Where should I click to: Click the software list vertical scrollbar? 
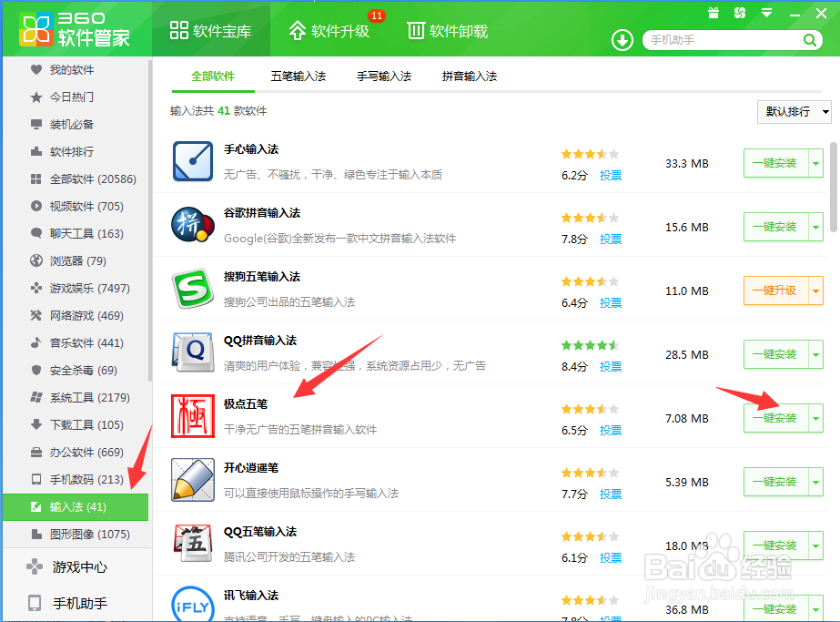click(833, 187)
